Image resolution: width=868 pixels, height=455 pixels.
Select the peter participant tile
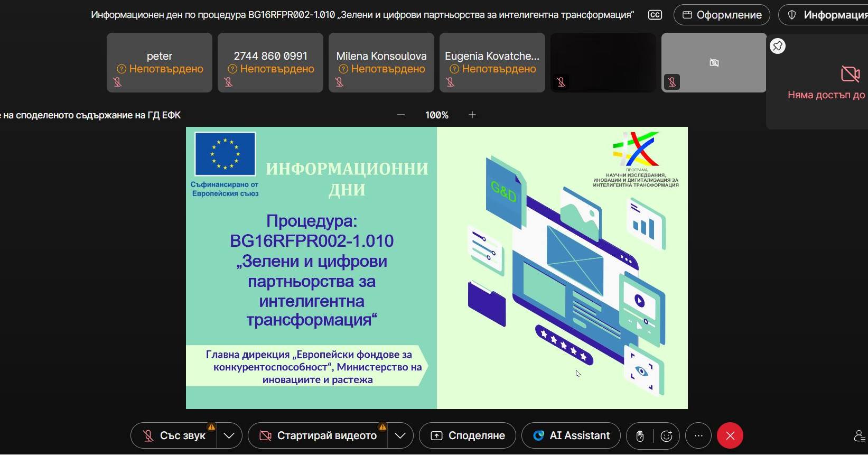pos(160,62)
